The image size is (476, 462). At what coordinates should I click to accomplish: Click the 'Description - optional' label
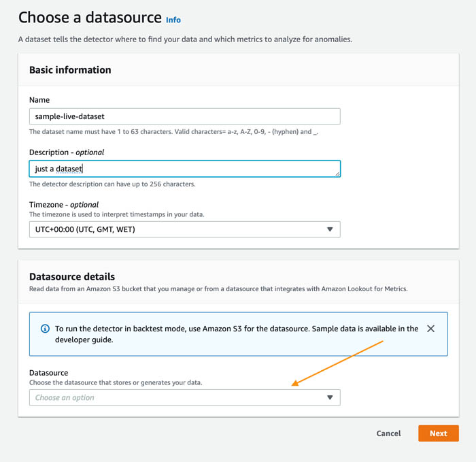pos(67,152)
